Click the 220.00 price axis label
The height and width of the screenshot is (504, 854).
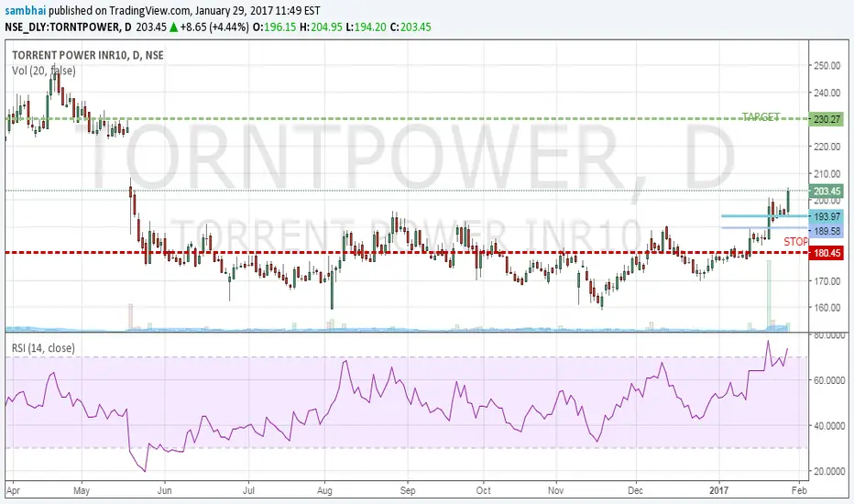(x=827, y=146)
